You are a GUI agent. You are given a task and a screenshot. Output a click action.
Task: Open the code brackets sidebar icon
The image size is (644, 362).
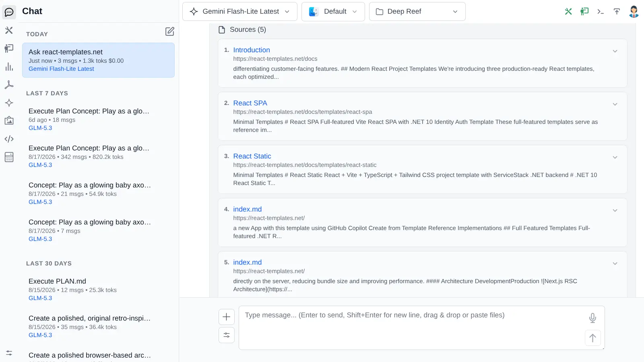pyautogui.click(x=9, y=139)
